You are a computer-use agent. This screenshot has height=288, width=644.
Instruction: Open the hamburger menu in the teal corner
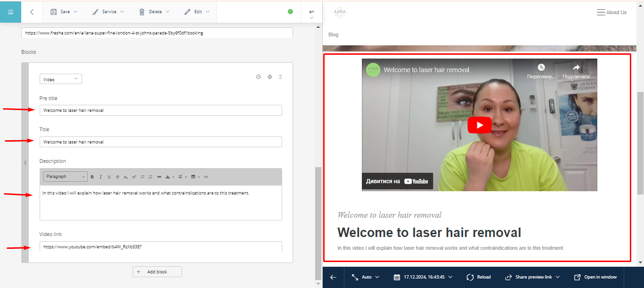(x=10, y=12)
